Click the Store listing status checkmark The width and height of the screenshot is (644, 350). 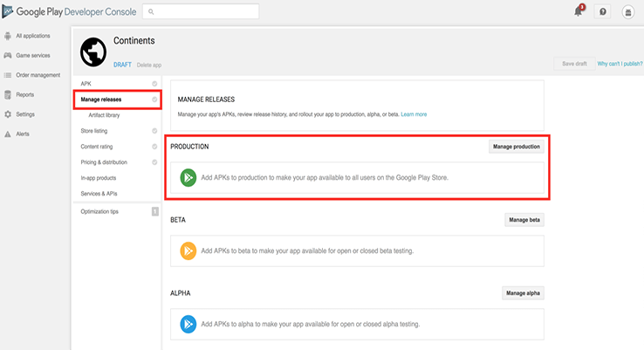[x=154, y=131]
